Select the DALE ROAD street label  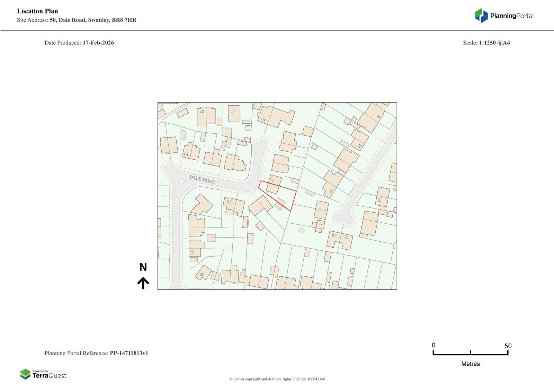point(202,179)
